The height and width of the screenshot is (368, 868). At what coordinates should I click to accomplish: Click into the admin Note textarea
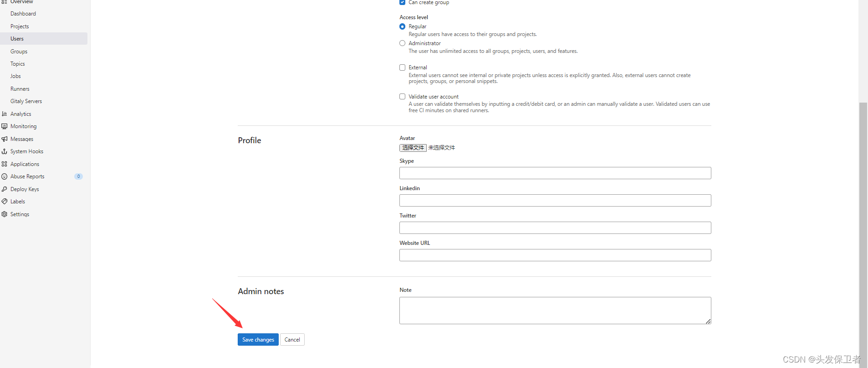pyautogui.click(x=555, y=311)
